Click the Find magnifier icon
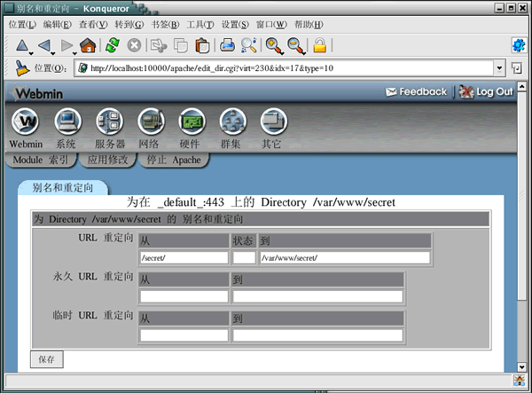This screenshot has width=532, height=393. click(x=248, y=45)
